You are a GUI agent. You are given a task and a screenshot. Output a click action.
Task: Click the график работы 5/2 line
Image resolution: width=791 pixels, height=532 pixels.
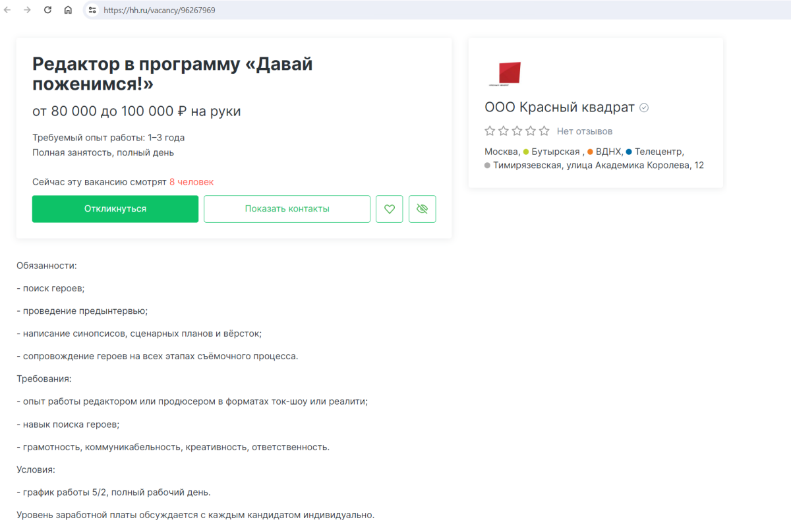[x=113, y=492]
